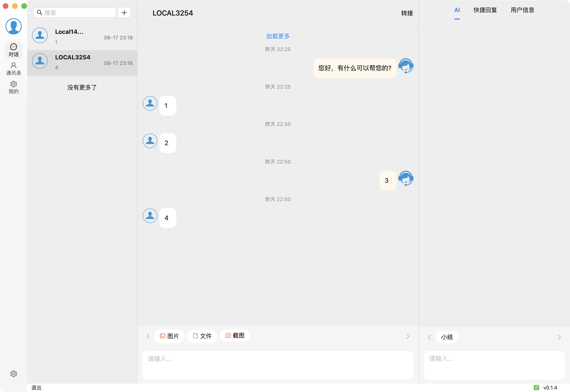This screenshot has width=570, height=392.
Task: Expand the left arrow in toolbar
Action: pyautogui.click(x=148, y=336)
